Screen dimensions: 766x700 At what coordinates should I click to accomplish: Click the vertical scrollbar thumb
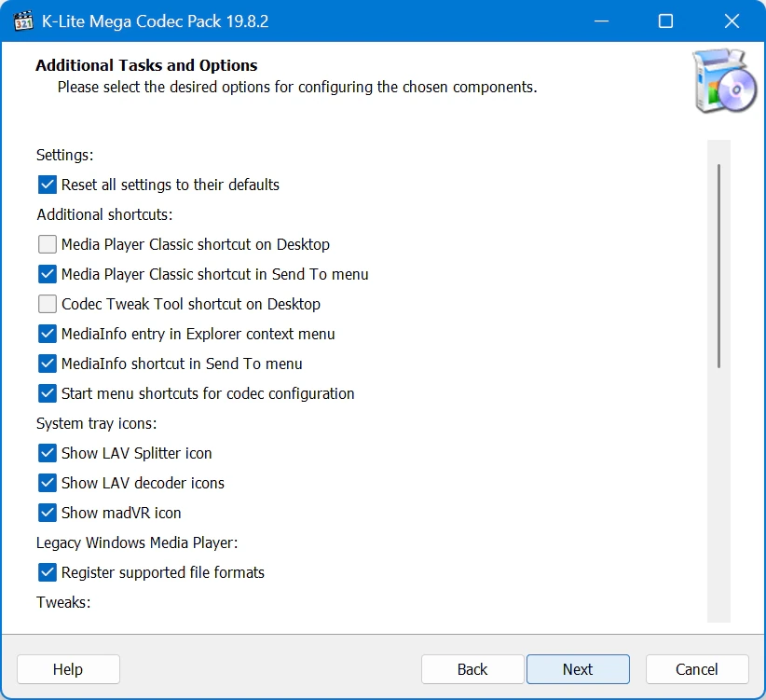tap(718, 267)
